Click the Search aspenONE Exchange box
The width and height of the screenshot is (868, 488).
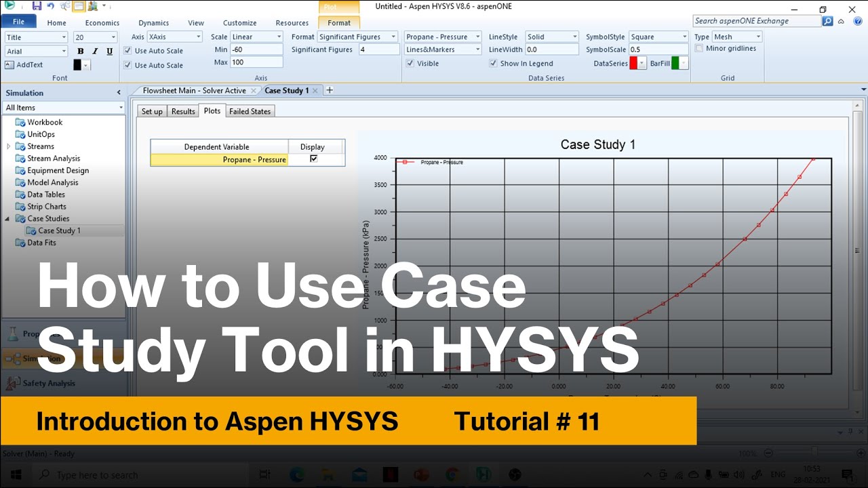(757, 21)
